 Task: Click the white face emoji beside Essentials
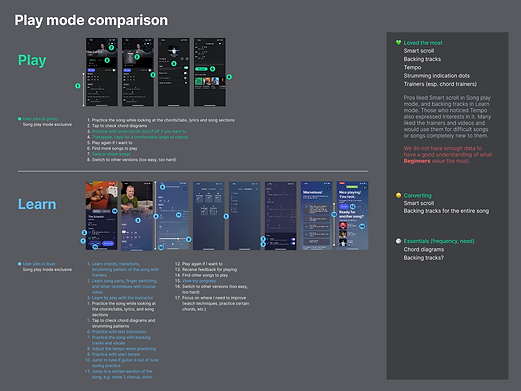pyautogui.click(x=398, y=241)
